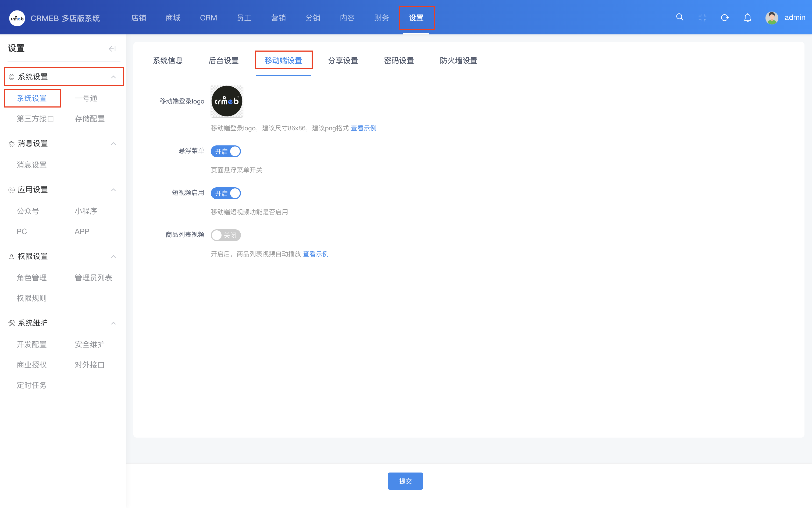812x508 pixels.
Task: Open the 营销 top menu
Action: [279, 18]
